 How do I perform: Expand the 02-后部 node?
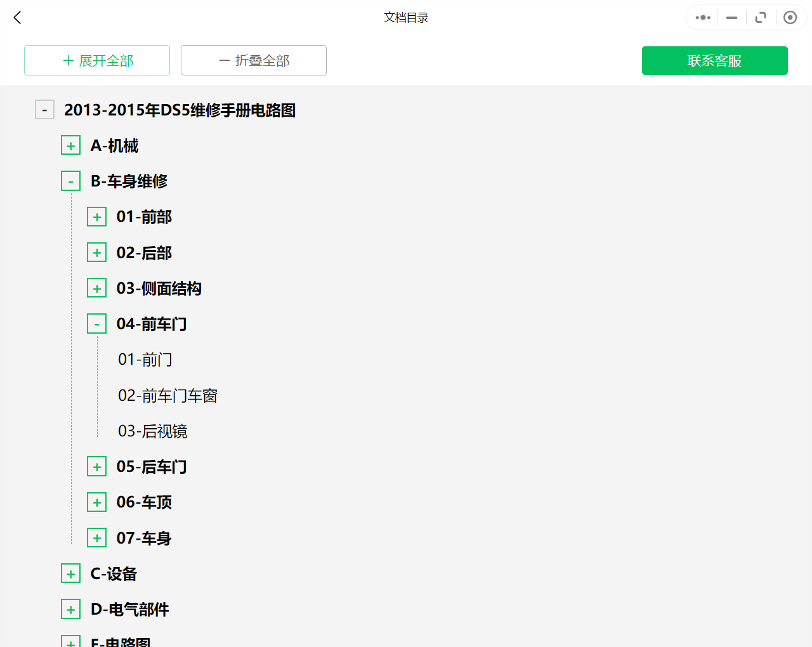96,252
